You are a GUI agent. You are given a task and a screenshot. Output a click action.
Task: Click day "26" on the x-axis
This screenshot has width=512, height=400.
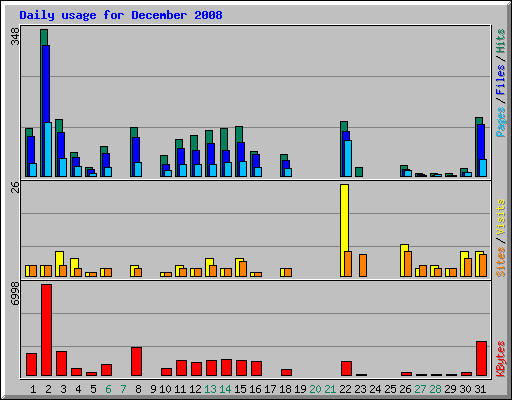tap(405, 389)
